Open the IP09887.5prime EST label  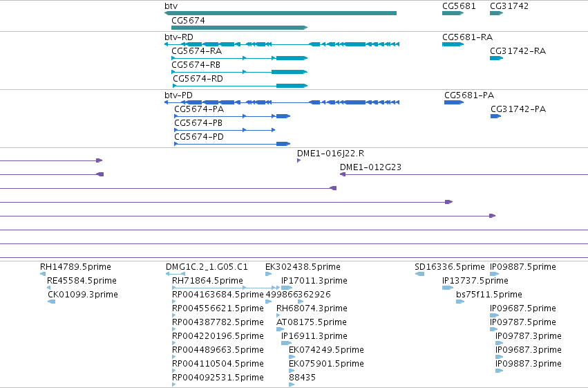point(523,267)
